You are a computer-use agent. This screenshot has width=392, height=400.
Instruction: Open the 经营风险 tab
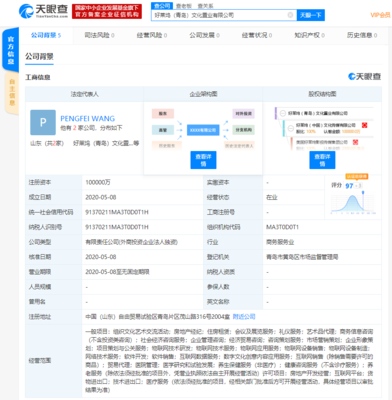pos(152,35)
